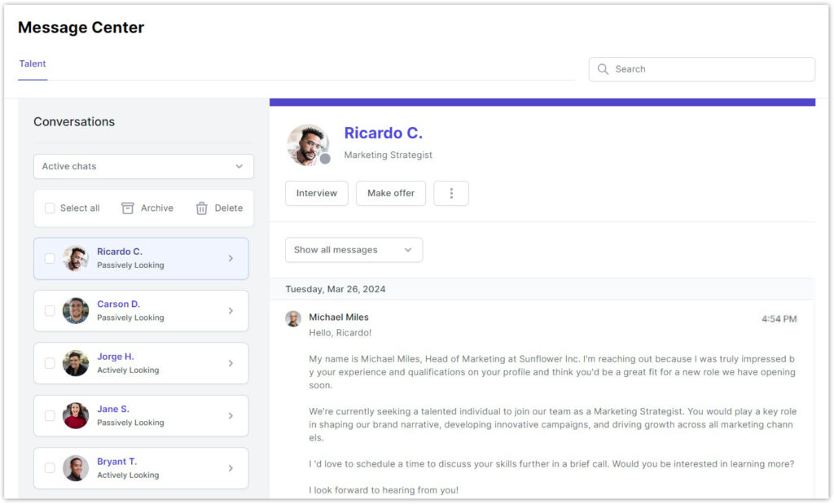Image resolution: width=834 pixels, height=504 pixels.
Task: Switch to the Talent tab
Action: click(x=33, y=64)
